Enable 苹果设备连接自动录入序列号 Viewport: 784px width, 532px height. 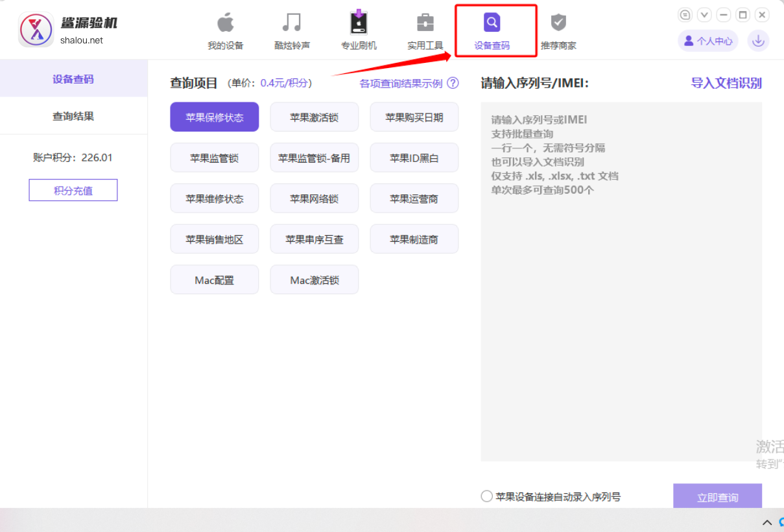coord(486,496)
